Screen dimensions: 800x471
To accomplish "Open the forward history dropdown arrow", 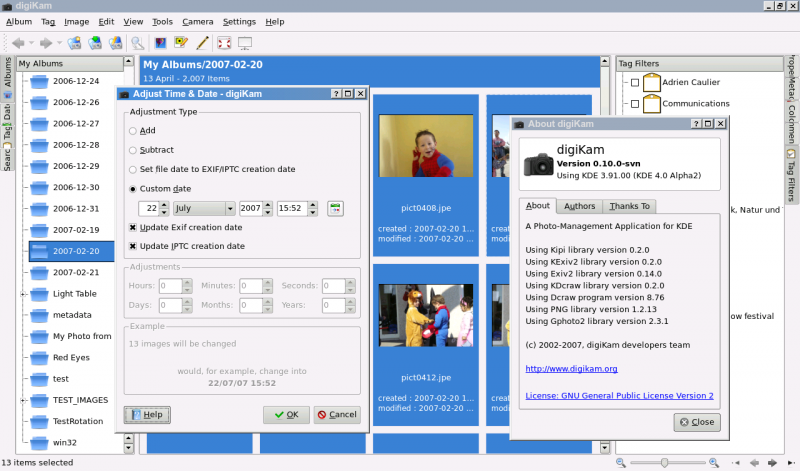I will (x=59, y=43).
